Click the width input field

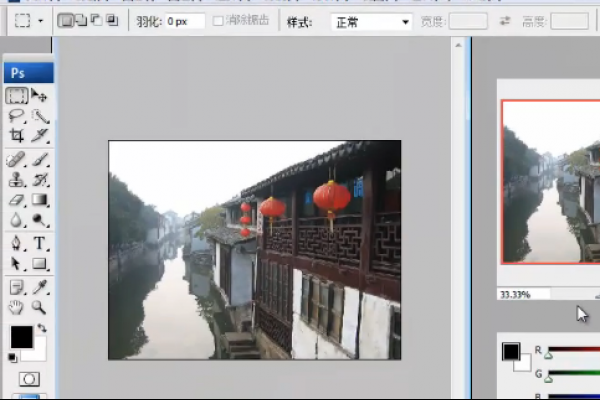tap(468, 21)
